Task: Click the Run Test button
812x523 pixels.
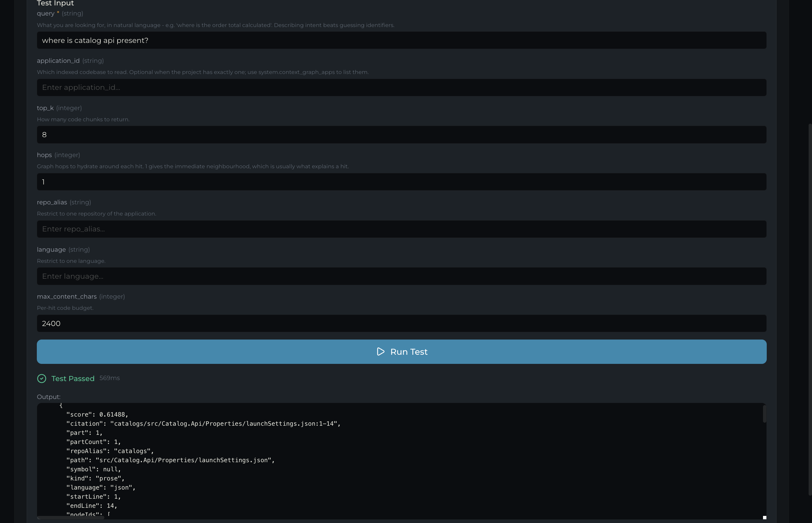Action: click(x=402, y=351)
